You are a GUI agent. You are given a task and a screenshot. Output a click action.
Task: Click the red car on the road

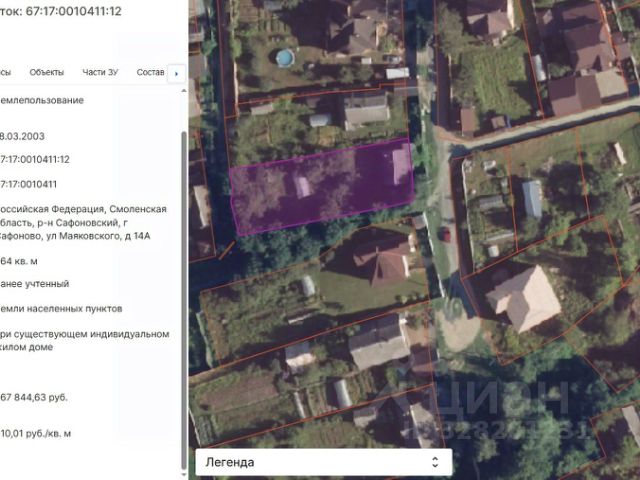444,235
